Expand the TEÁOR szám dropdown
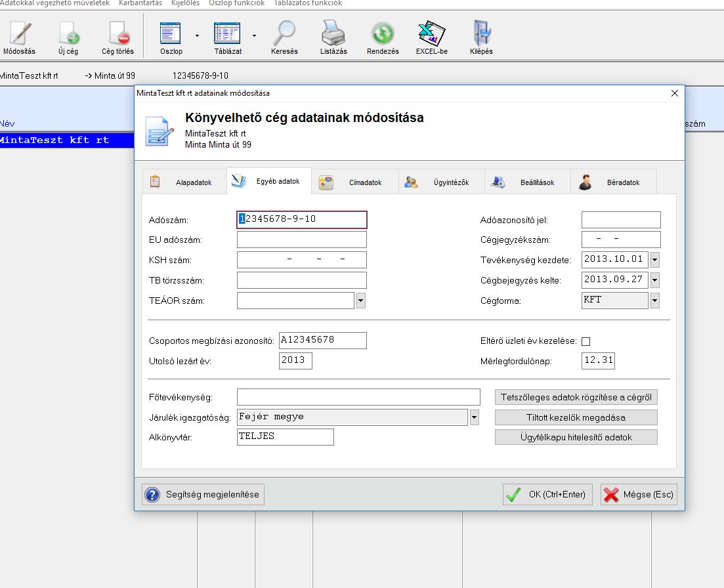Viewport: 724px width, 588px height. click(x=360, y=301)
